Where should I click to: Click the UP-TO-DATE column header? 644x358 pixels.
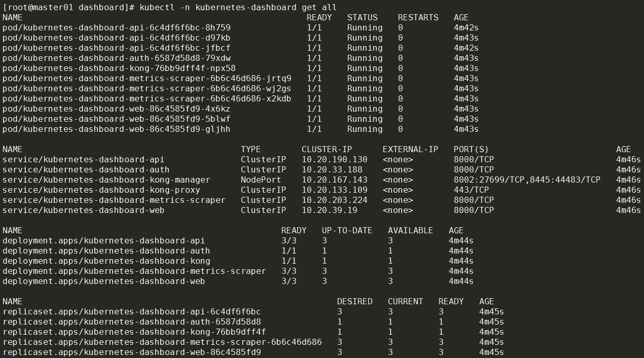coord(347,230)
